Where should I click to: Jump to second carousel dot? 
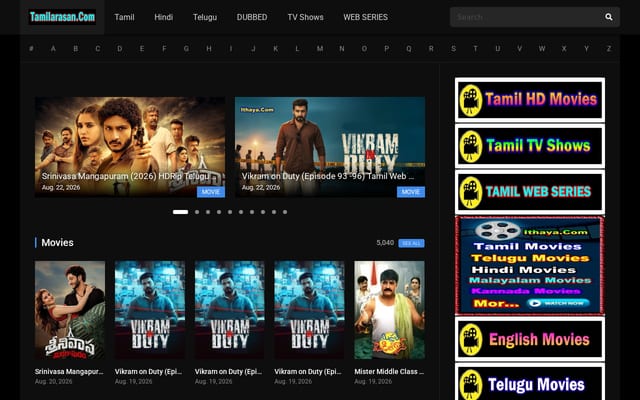[x=197, y=212]
